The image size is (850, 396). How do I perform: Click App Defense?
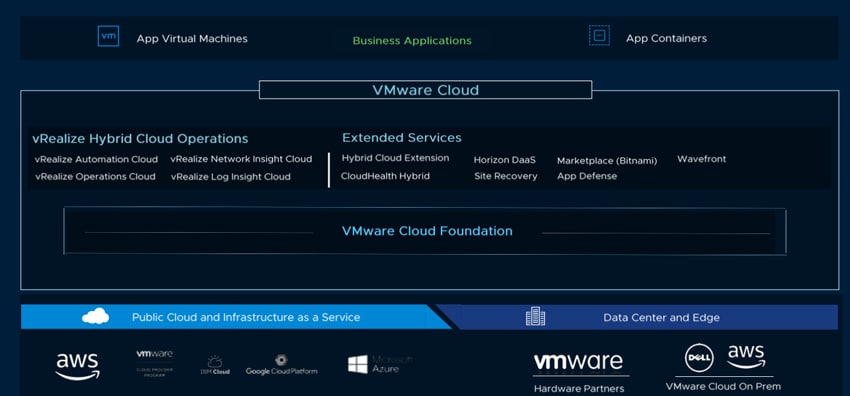tap(587, 176)
